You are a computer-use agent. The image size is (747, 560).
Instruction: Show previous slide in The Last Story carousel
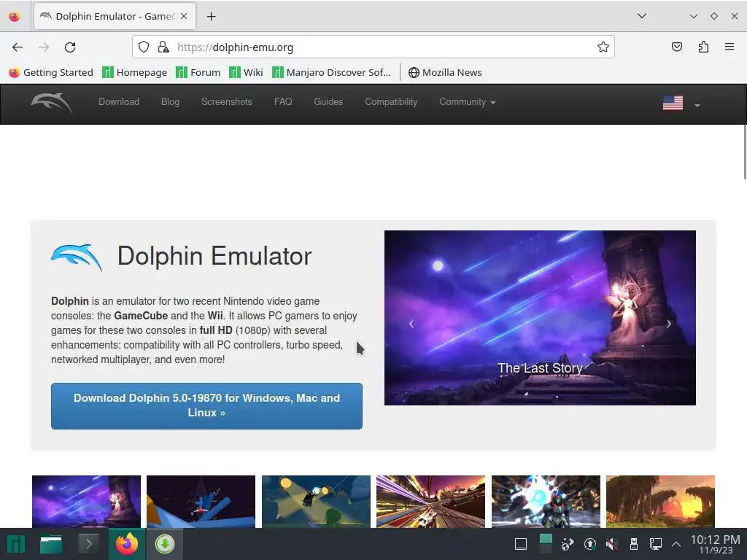pos(411,324)
